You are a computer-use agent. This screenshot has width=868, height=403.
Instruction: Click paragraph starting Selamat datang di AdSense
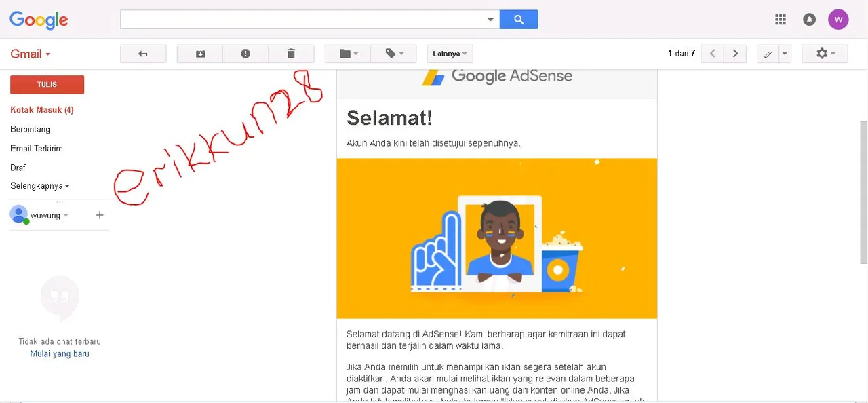(486, 340)
